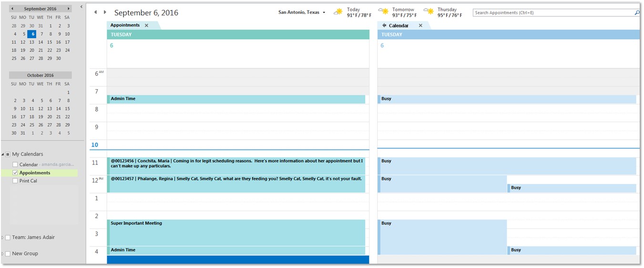This screenshot has width=644, height=268.
Task: Expand the Team: James Adair group
Action: 3,237
